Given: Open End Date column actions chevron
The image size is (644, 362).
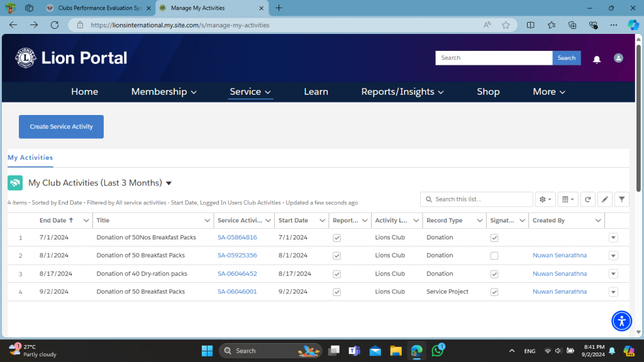Looking at the screenshot, I should tap(86, 221).
